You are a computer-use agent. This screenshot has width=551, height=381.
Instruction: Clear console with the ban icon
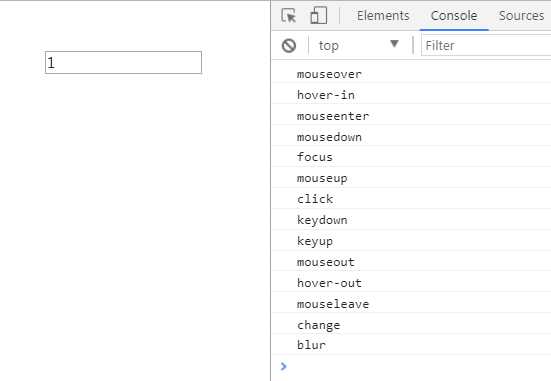(289, 46)
